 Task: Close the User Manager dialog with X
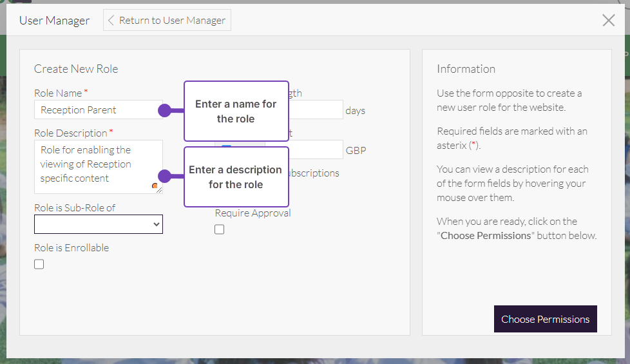608,21
